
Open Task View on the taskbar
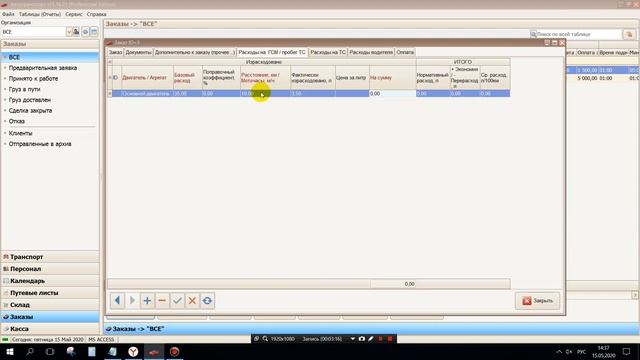click(x=50, y=351)
